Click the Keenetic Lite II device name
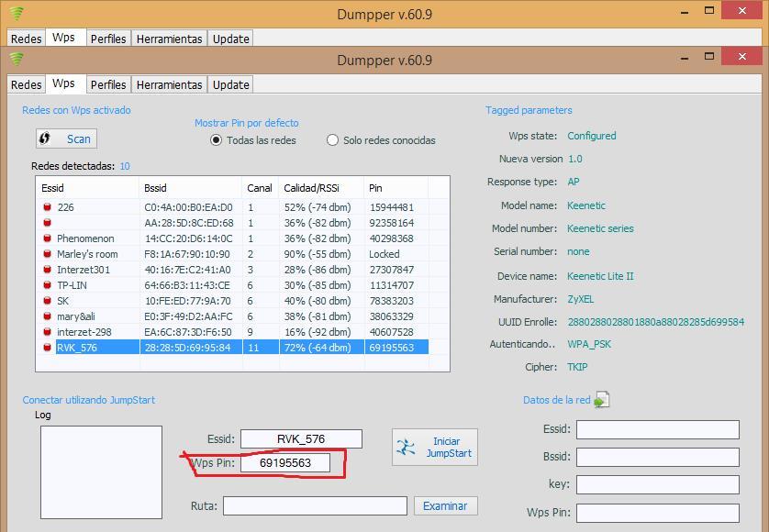769x532 pixels. coord(600,276)
